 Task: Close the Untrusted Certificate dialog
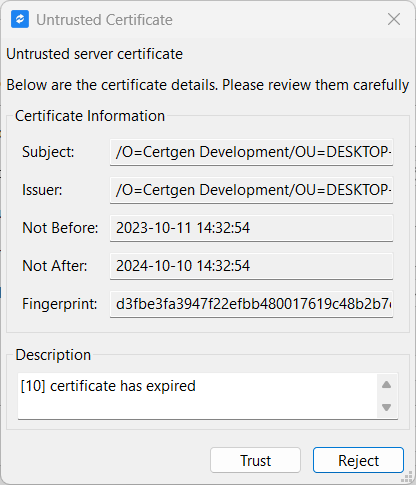pos(394,19)
